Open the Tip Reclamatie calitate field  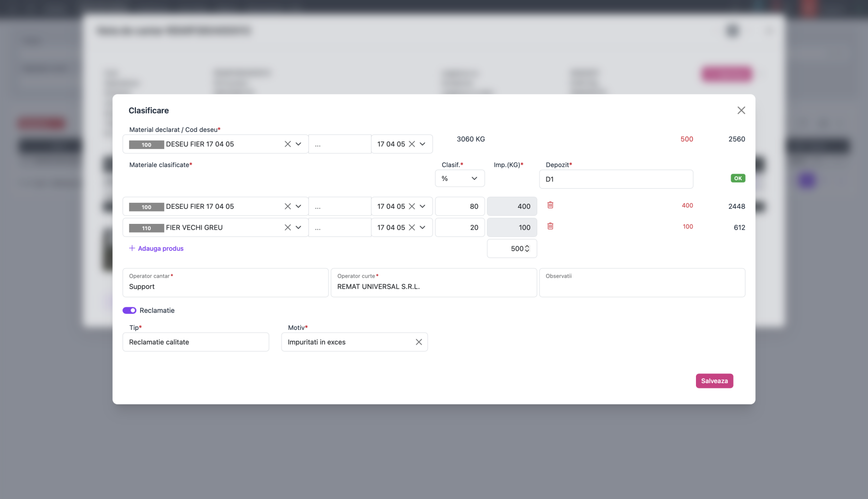point(196,342)
